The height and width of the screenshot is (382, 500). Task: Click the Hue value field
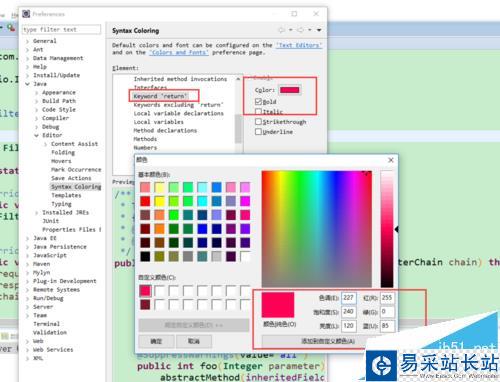coord(349,298)
